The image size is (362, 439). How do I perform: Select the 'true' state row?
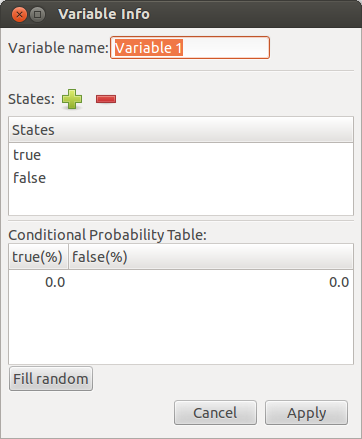[181, 155]
